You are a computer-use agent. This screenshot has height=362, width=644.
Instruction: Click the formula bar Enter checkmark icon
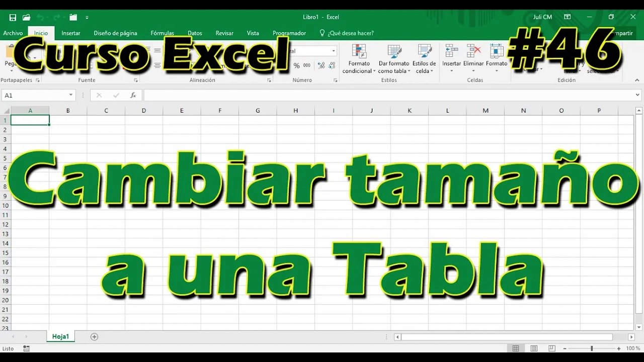(x=116, y=95)
